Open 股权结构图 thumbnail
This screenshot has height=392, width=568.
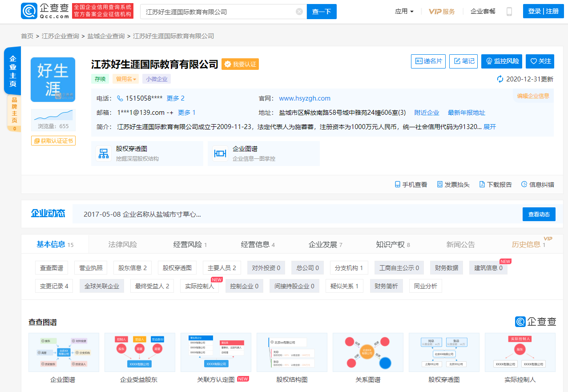[292, 352]
